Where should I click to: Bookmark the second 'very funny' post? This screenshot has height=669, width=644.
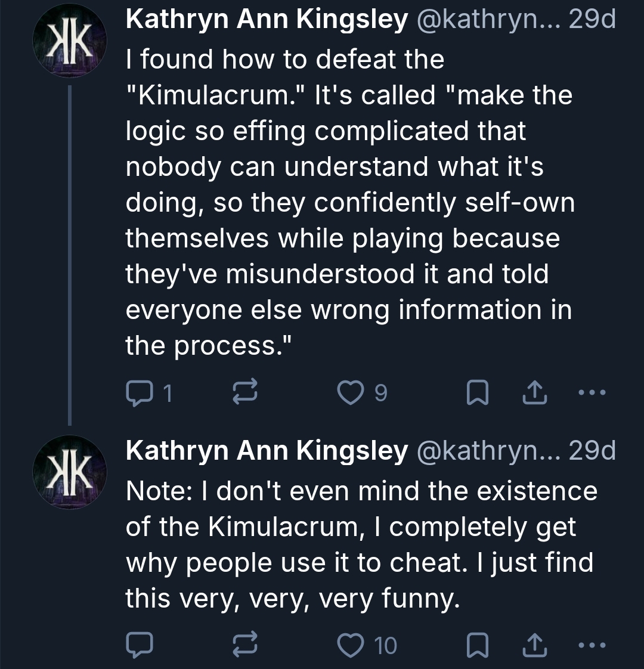pyautogui.click(x=478, y=645)
